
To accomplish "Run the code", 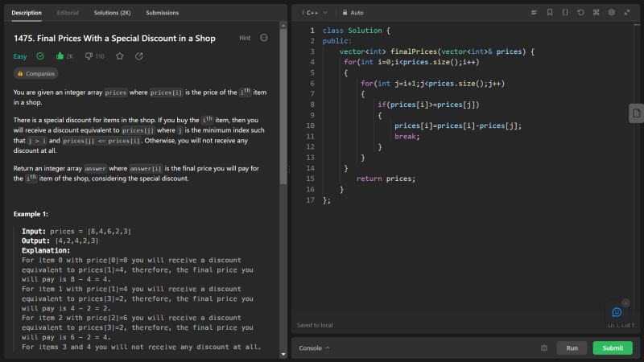I will pyautogui.click(x=572, y=348).
